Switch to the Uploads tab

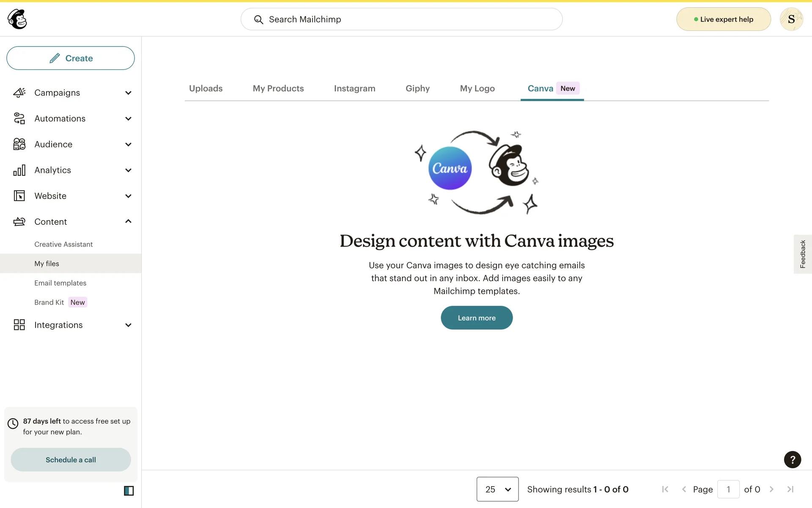[206, 88]
